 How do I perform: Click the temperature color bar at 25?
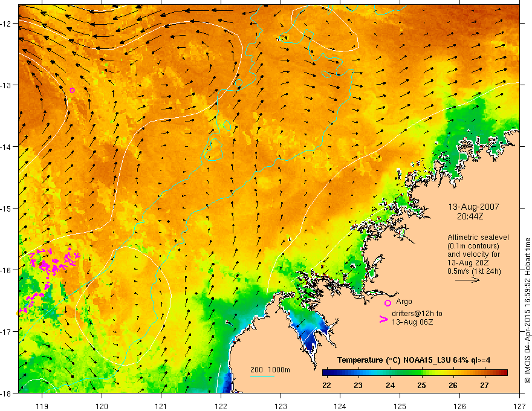(x=422, y=373)
